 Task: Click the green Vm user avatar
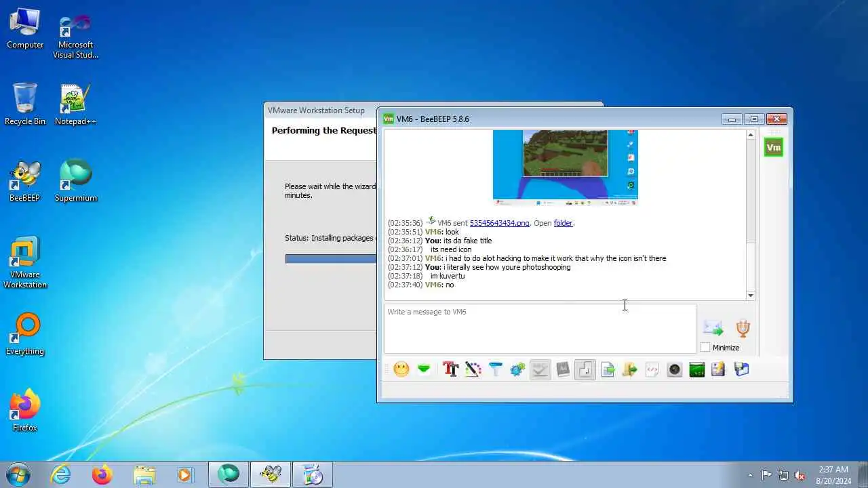click(774, 147)
